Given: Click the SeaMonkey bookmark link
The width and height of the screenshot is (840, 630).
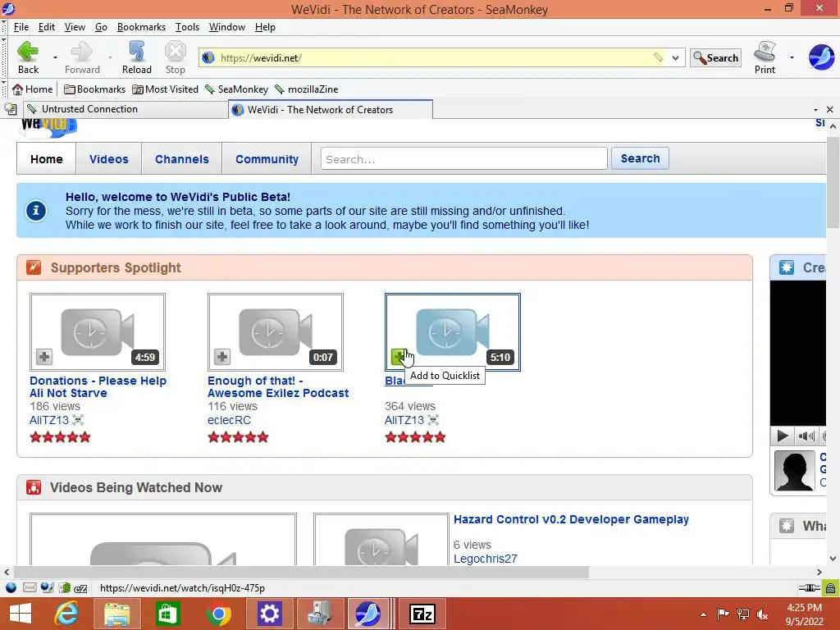Looking at the screenshot, I should (x=236, y=89).
